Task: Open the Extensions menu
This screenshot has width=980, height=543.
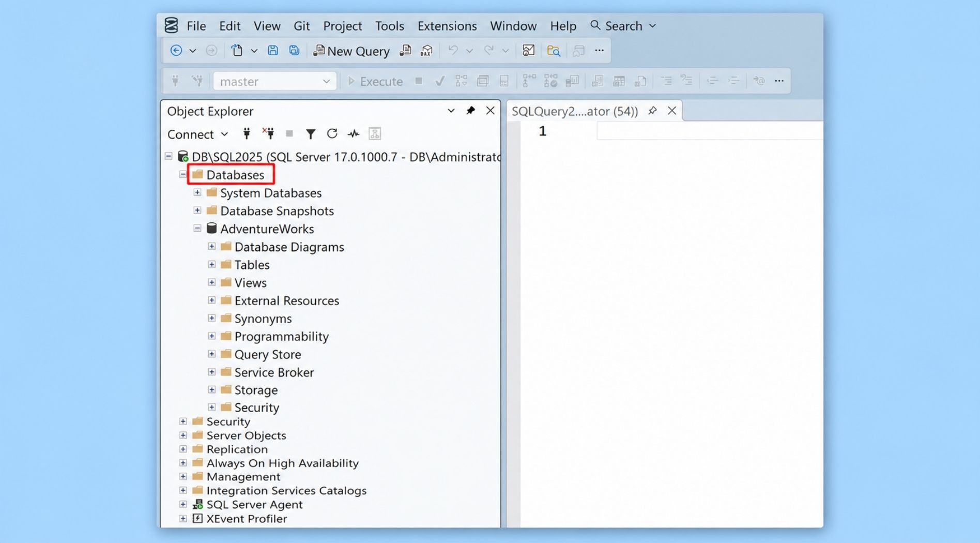Action: [447, 26]
